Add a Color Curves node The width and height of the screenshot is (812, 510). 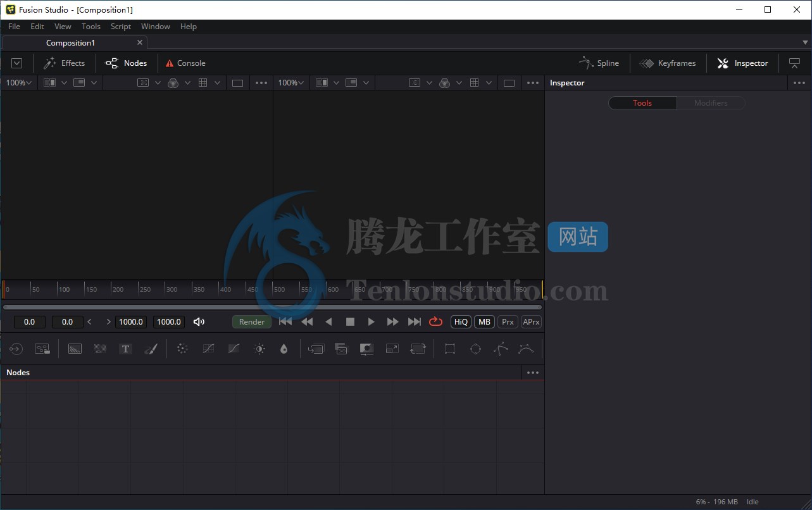[208, 349]
